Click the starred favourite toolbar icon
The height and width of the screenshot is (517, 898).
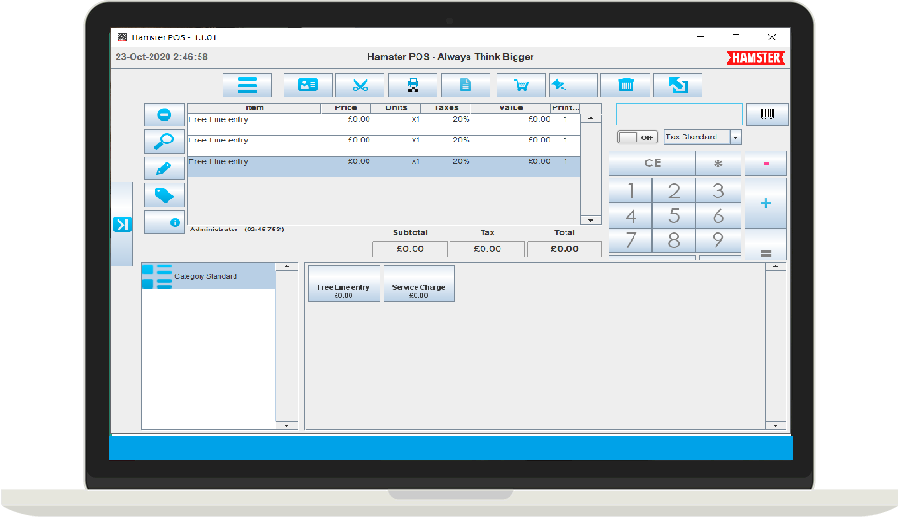pyautogui.click(x=573, y=85)
